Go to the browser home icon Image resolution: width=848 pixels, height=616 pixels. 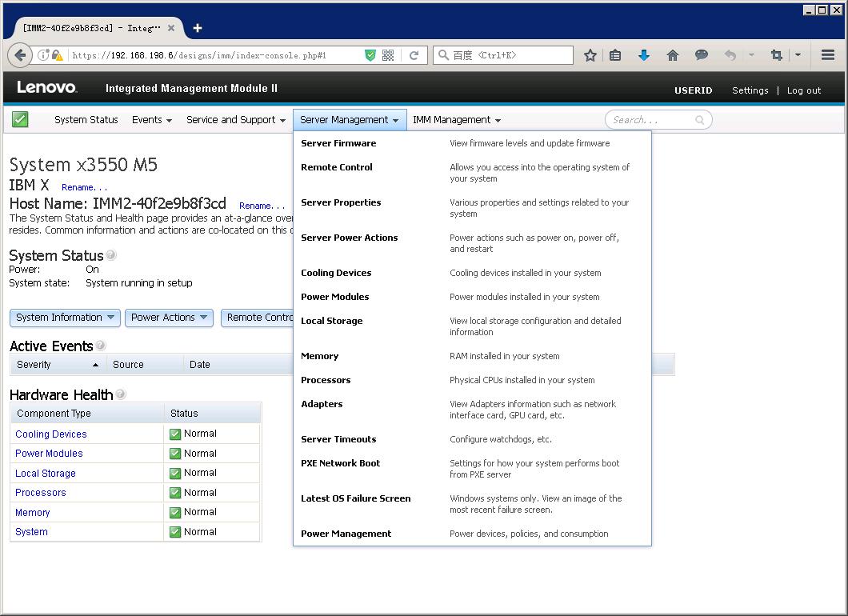coord(672,55)
